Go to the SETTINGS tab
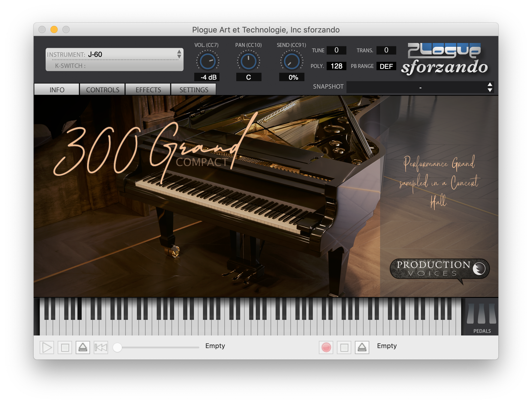 [194, 90]
